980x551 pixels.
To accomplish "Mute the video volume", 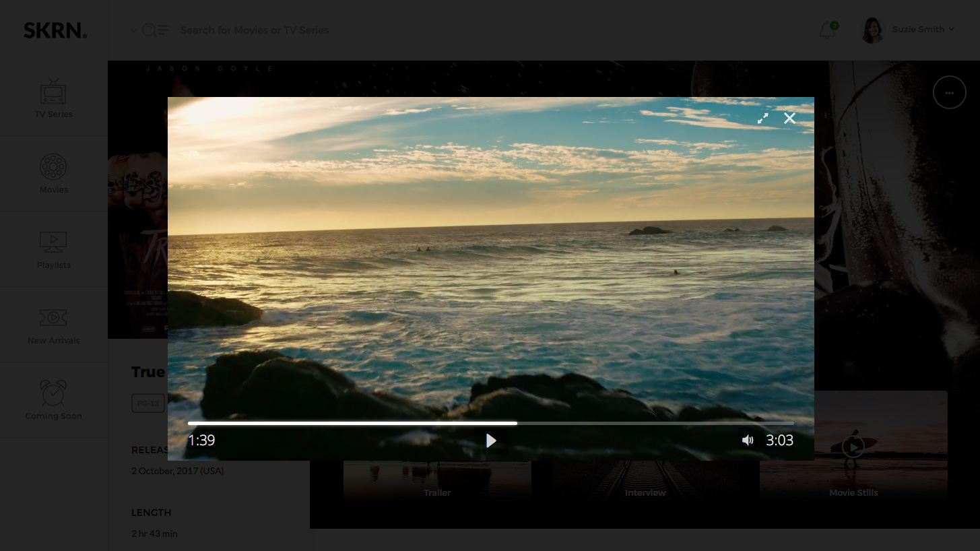I will (747, 441).
